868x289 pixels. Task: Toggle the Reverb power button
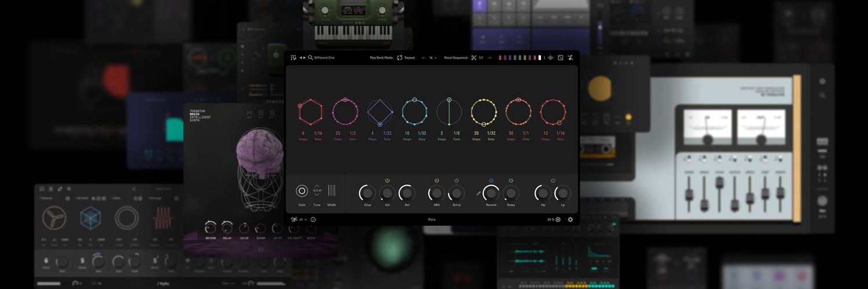[491, 181]
